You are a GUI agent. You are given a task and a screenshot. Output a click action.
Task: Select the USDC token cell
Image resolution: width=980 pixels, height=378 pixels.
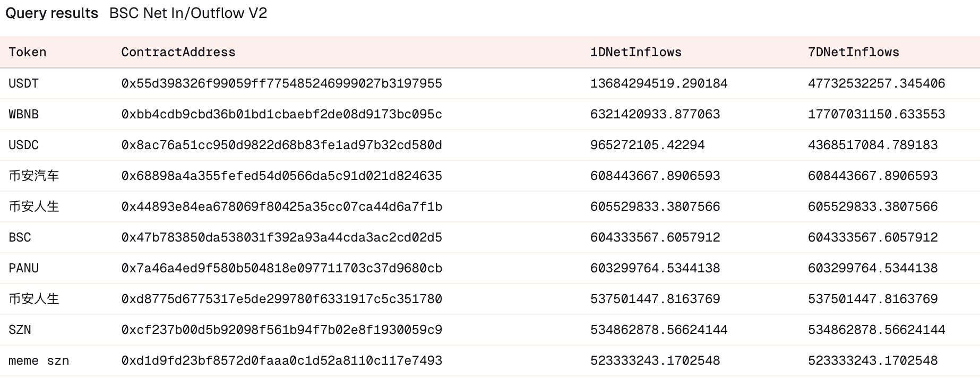[24, 145]
